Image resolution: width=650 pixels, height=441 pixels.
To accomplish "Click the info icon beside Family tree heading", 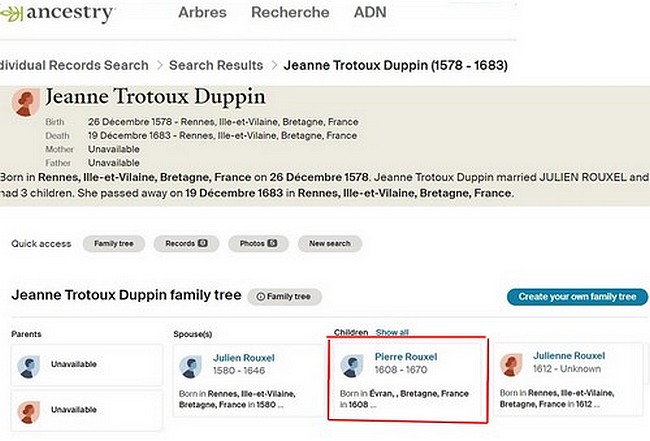I will pyautogui.click(x=259, y=297).
